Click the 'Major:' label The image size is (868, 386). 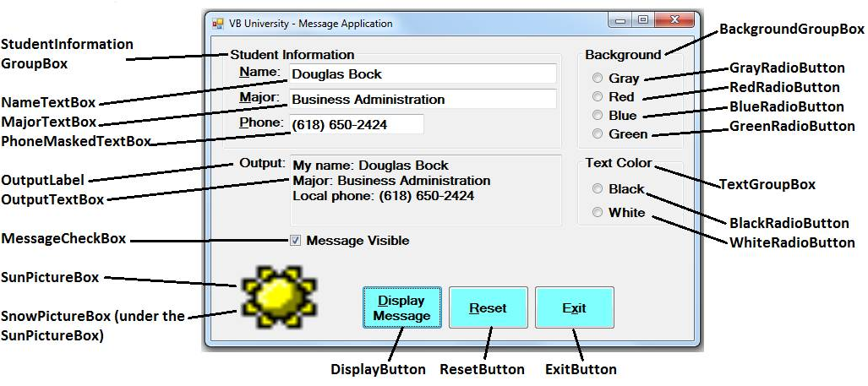pos(260,97)
